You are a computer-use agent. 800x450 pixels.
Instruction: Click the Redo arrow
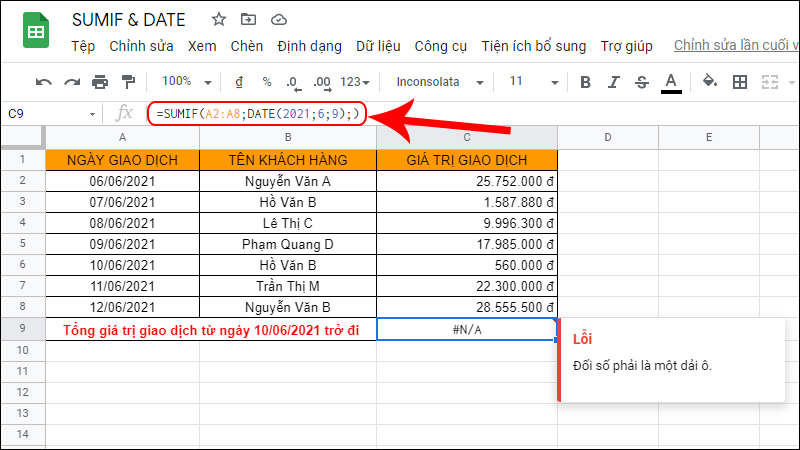pos(71,82)
